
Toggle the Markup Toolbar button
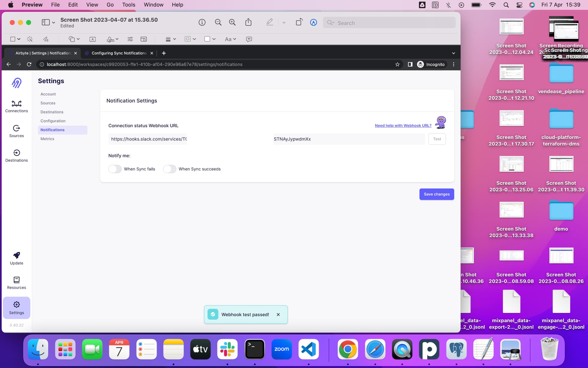(313, 22)
